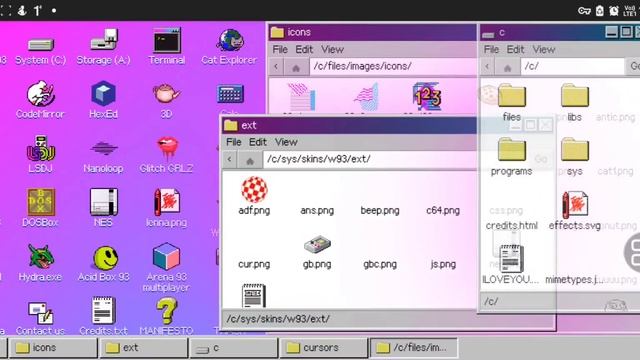Image resolution: width=640 pixels, height=360 pixels.
Task: Open the View menu in icons window
Action: point(332,49)
